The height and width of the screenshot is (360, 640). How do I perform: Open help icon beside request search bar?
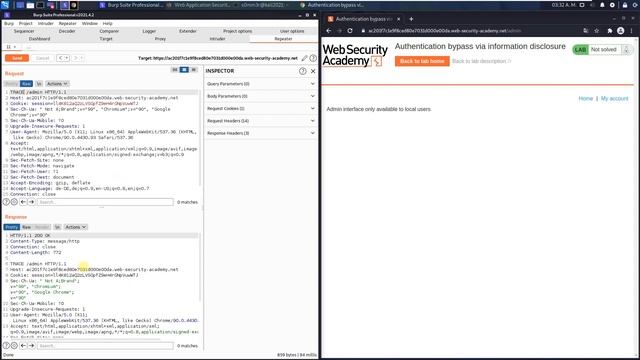tap(6, 202)
